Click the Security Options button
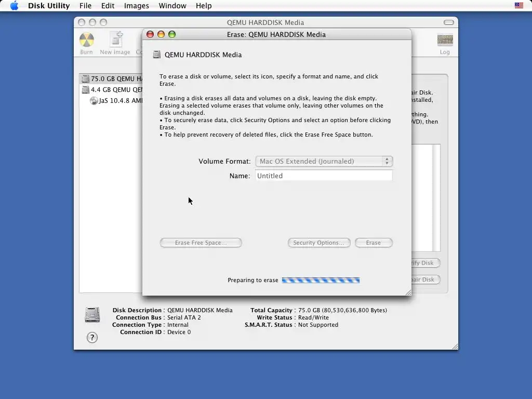This screenshot has height=399, width=532. click(x=319, y=243)
